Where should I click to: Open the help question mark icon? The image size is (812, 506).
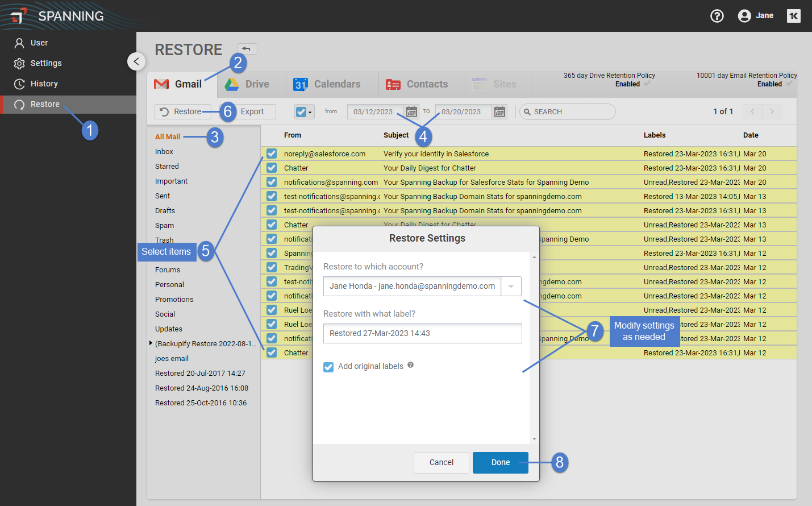(717, 16)
